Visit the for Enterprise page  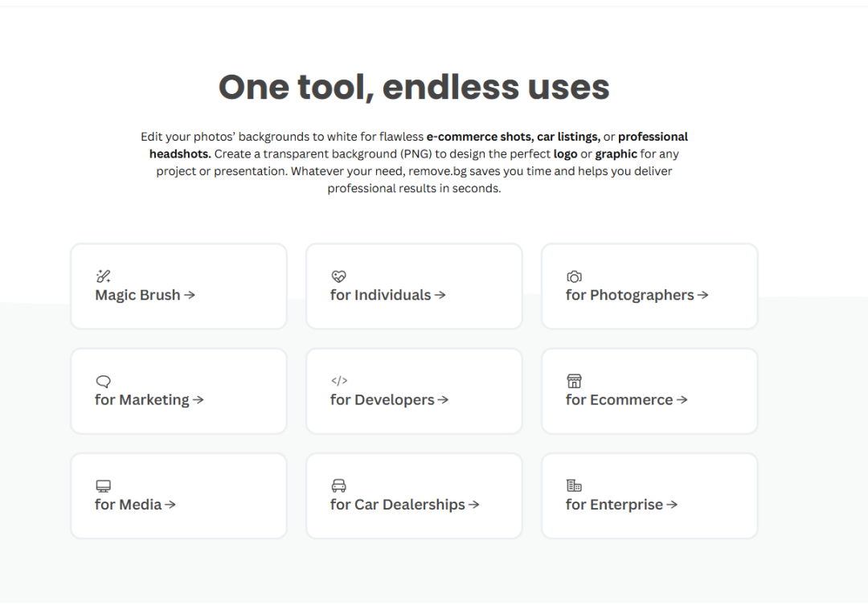click(x=614, y=505)
